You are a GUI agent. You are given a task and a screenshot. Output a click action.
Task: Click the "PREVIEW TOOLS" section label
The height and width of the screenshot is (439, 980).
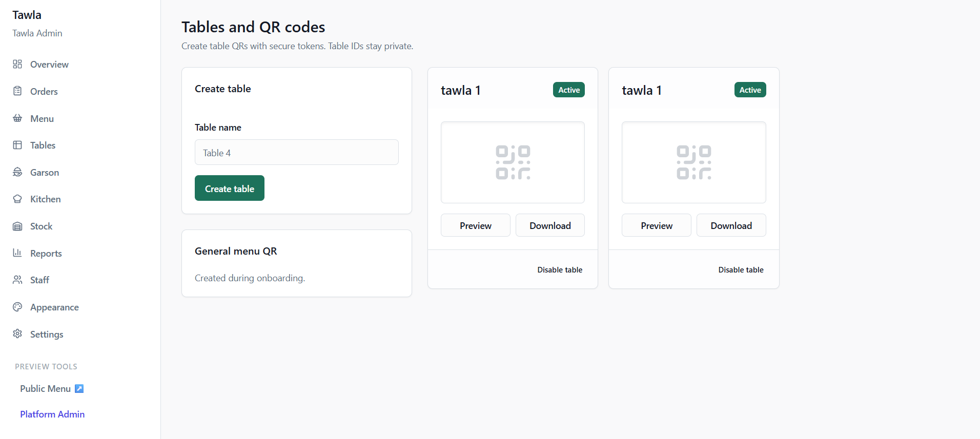point(46,366)
